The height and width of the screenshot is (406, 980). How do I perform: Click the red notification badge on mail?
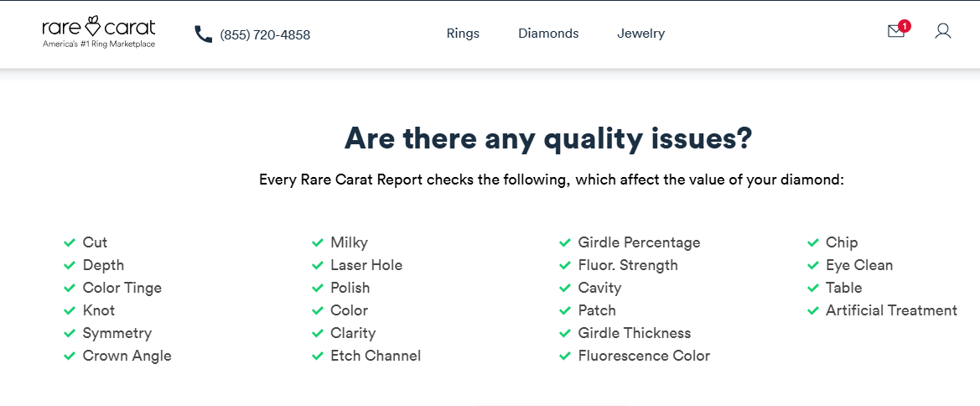(x=904, y=26)
